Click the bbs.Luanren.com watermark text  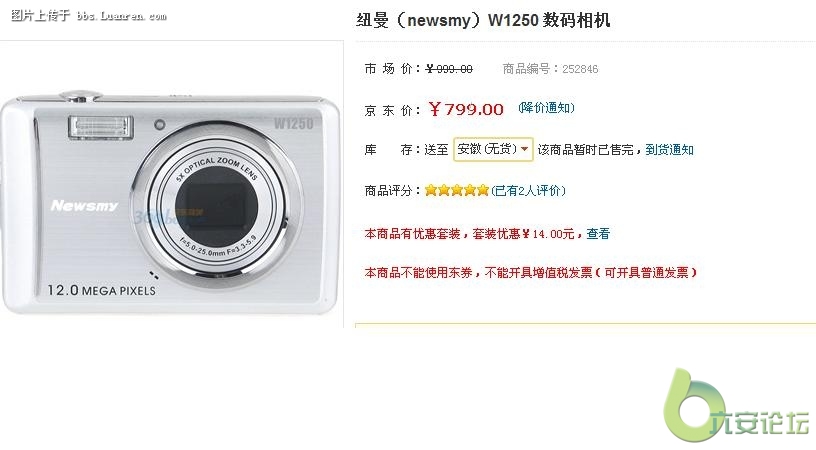[x=121, y=16]
